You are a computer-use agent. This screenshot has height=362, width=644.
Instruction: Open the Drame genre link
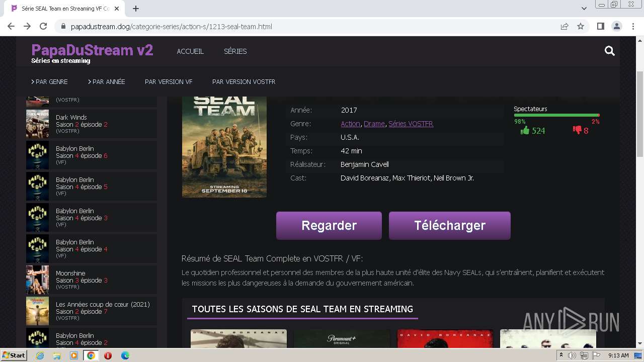[x=374, y=124]
